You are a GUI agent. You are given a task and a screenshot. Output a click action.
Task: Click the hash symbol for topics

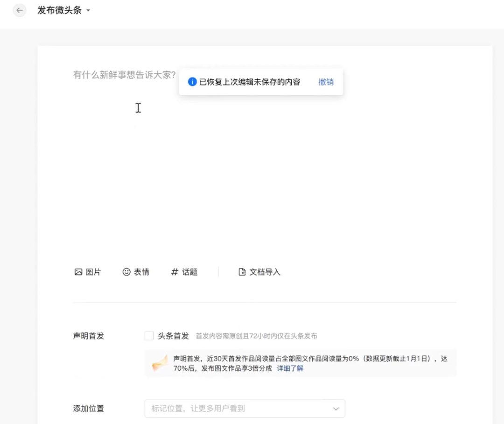(x=175, y=272)
